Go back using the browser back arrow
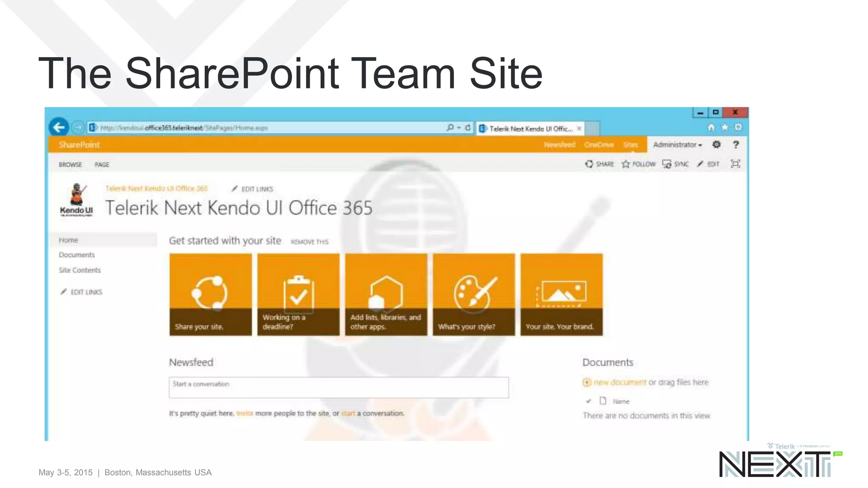868x488 pixels. pyautogui.click(x=59, y=127)
